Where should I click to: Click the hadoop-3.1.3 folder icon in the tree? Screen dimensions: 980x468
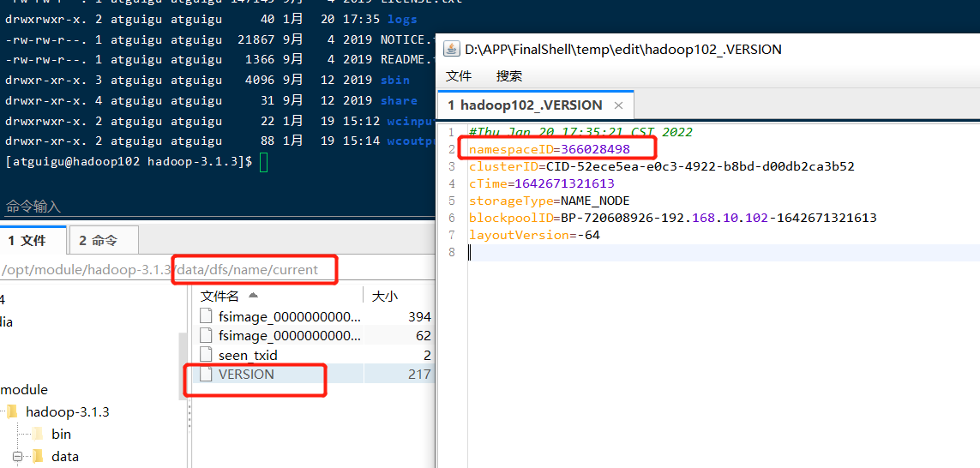coord(13,411)
